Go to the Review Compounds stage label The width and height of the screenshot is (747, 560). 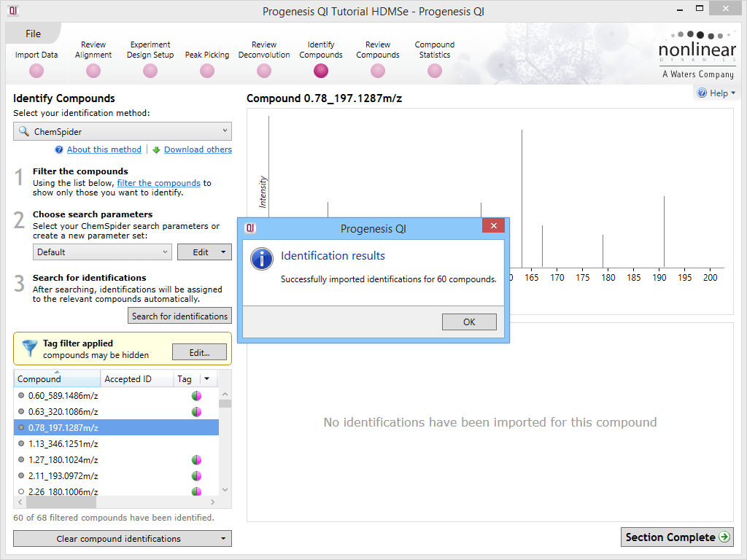coord(378,50)
